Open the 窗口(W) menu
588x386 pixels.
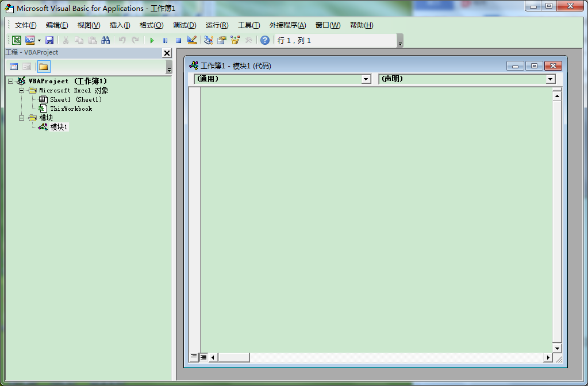(x=328, y=25)
